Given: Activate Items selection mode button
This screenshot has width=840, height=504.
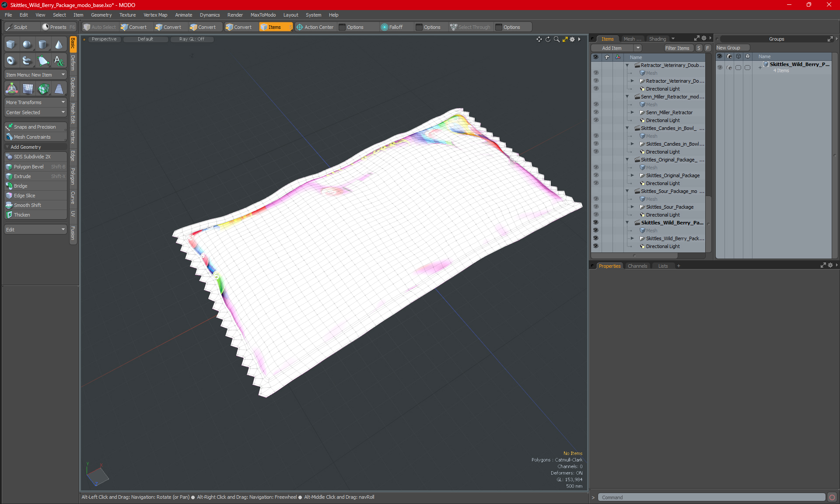Looking at the screenshot, I should coord(276,27).
